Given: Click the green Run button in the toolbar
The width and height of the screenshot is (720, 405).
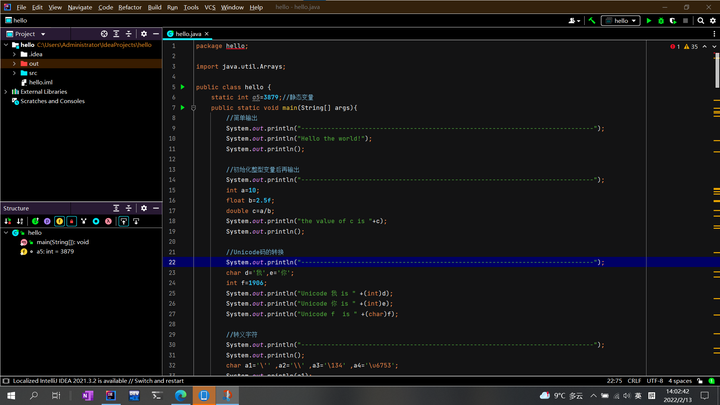Looking at the screenshot, I should (648, 20).
